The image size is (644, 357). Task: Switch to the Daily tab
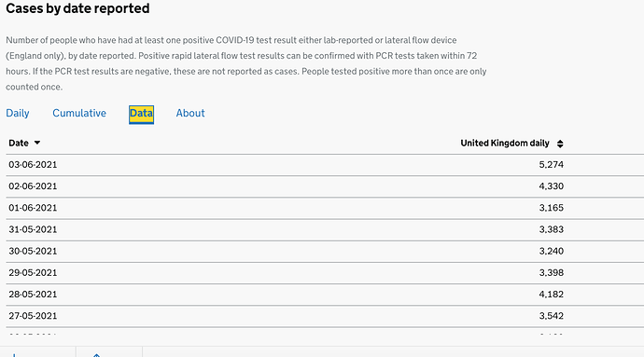(17, 114)
